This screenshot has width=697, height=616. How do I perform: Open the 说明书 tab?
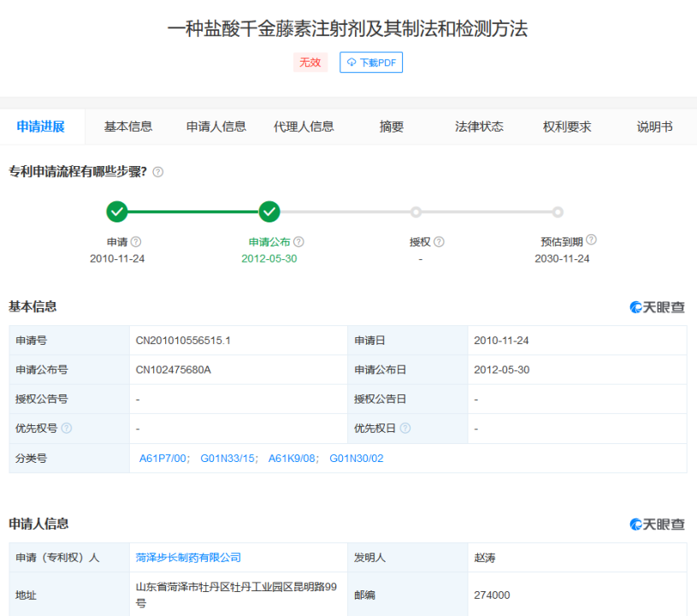653,126
